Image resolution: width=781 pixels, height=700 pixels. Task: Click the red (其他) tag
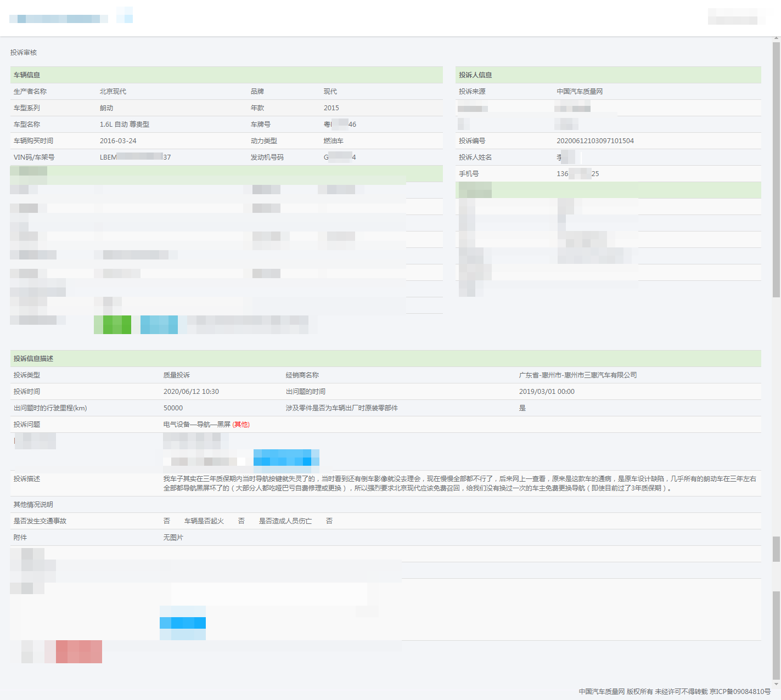pyautogui.click(x=241, y=425)
